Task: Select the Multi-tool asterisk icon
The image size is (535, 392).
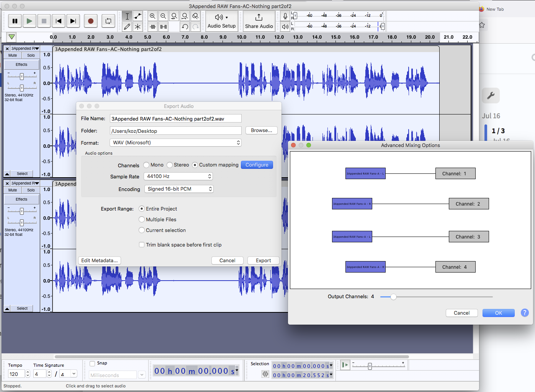Action: click(137, 26)
